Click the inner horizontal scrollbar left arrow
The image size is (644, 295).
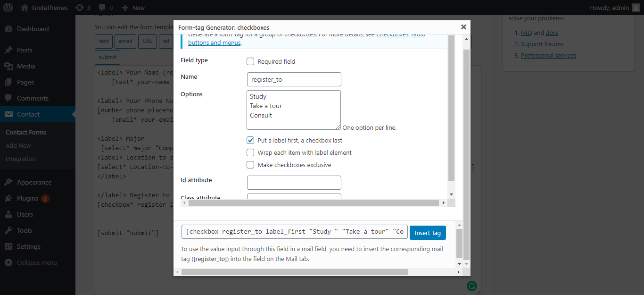184,202
